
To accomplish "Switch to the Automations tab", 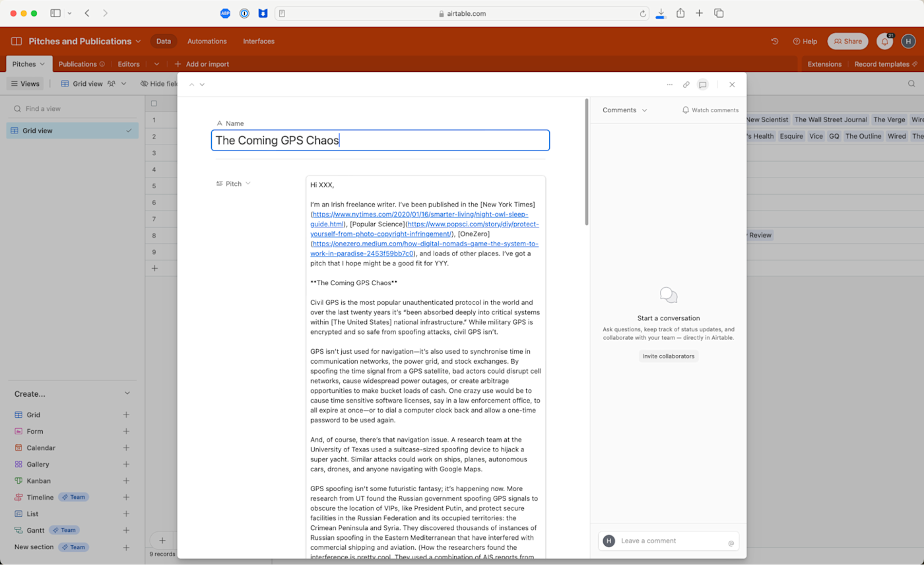I will point(207,41).
